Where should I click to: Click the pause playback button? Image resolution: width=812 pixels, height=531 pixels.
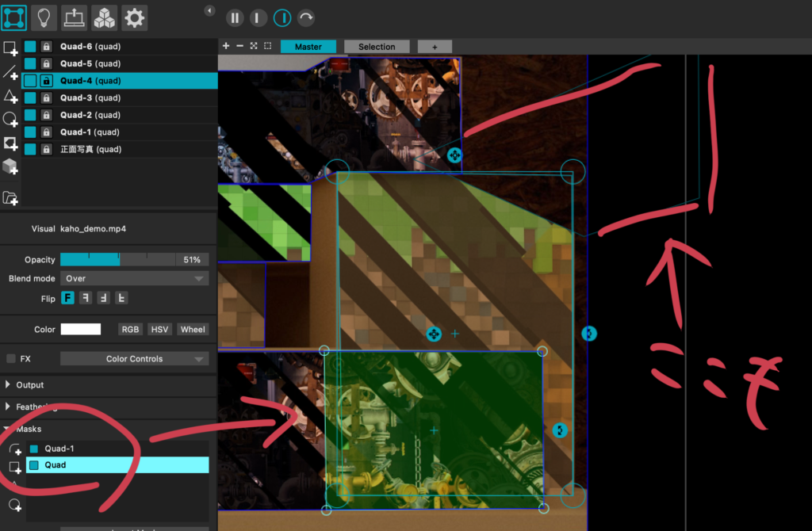click(x=235, y=17)
